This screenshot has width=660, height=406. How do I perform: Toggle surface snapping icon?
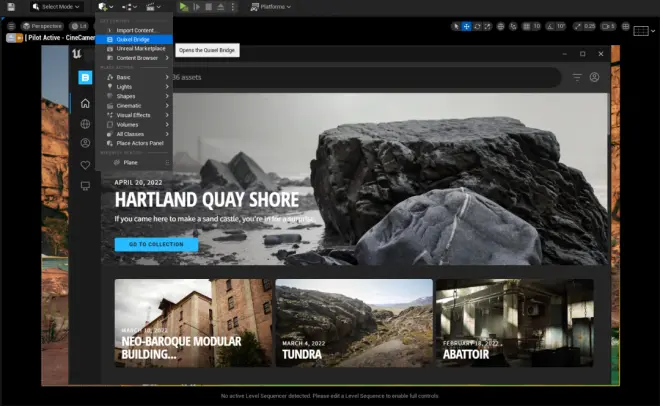pyautogui.click(x=513, y=27)
